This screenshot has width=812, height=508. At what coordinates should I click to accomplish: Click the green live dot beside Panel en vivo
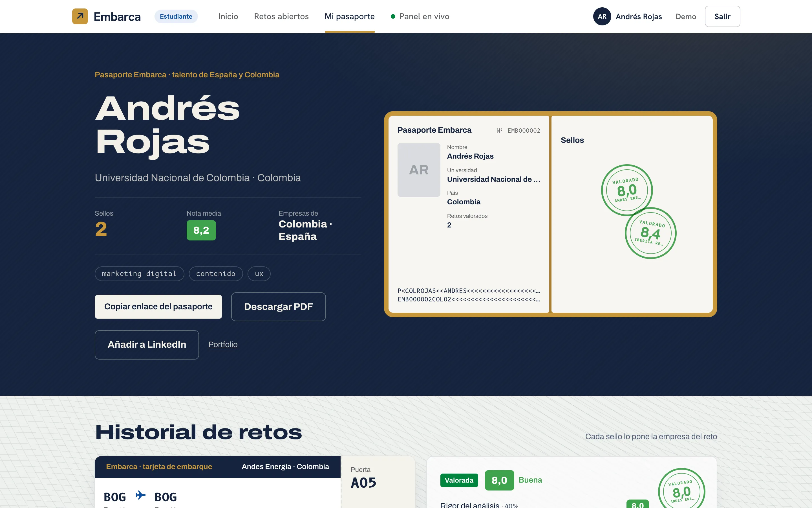[x=393, y=16]
